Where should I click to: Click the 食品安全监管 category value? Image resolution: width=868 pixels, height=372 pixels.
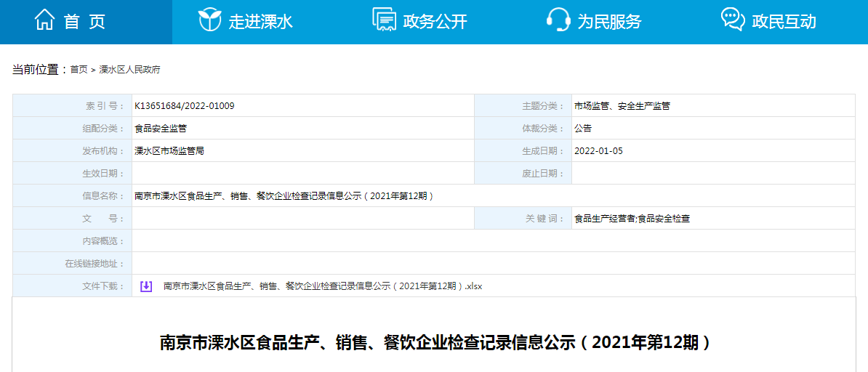[161, 129]
